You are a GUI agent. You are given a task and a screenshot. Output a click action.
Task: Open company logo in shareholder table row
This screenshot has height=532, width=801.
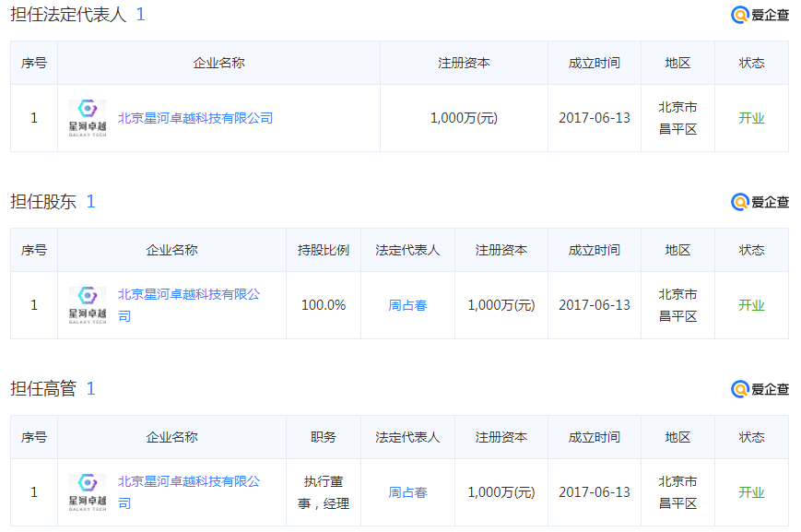pyautogui.click(x=88, y=305)
